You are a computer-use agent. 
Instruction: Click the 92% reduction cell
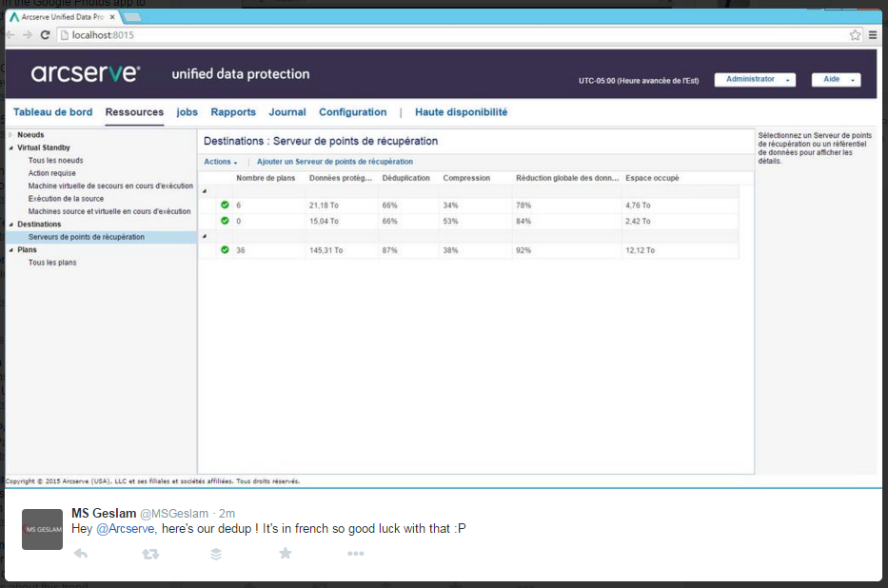523,250
